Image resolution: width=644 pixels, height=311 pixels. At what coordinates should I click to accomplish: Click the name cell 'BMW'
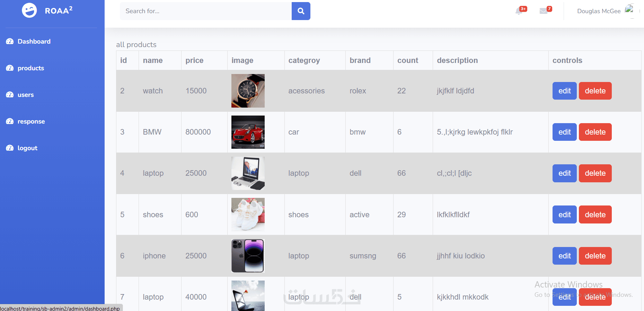point(152,132)
